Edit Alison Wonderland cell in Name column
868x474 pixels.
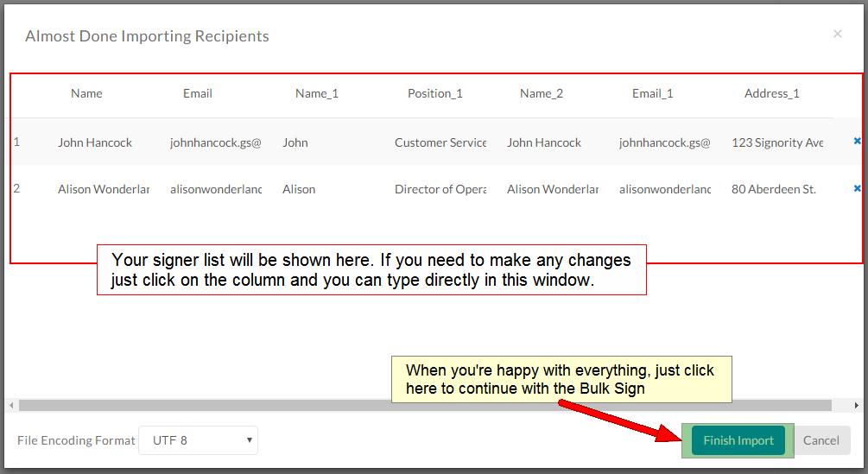pos(104,189)
